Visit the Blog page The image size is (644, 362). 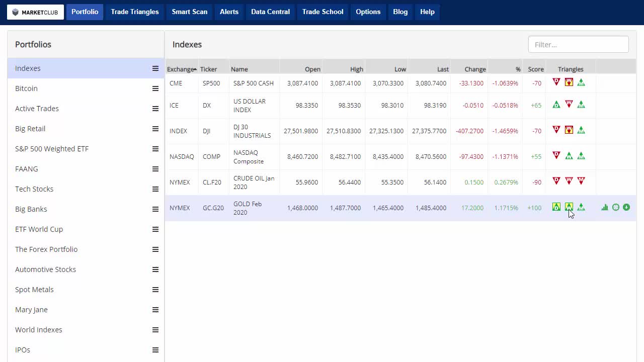[400, 12]
